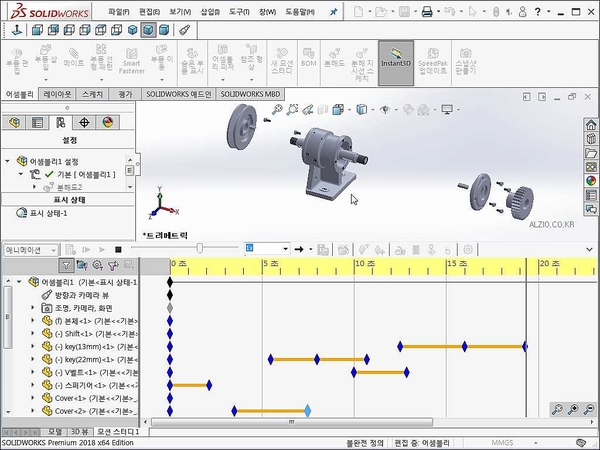Select the Isometric view cube icon
The width and height of the screenshot is (600, 450).
(x=132, y=30)
